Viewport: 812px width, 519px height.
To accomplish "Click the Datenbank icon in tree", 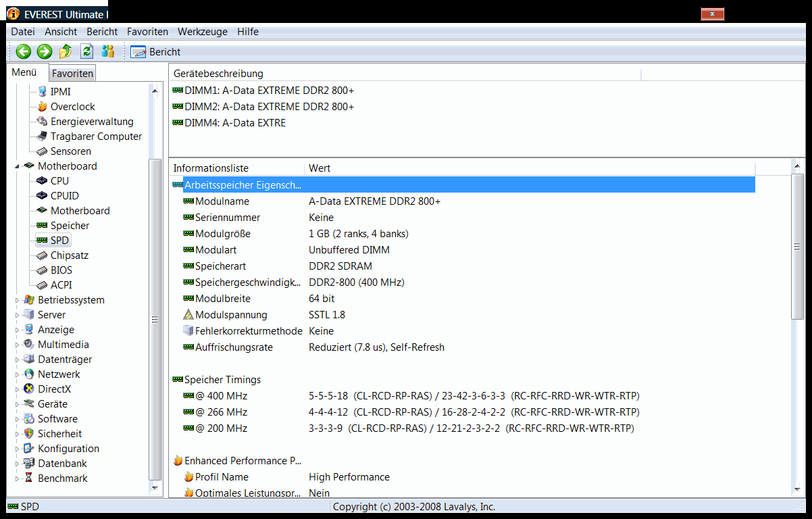I will (28, 463).
